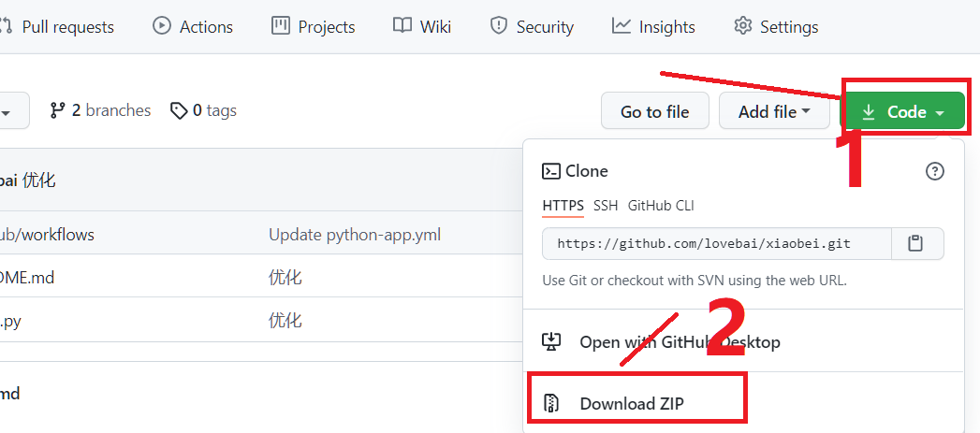Click the git branch icon
Viewport: 980px width, 433px height.
tap(57, 110)
